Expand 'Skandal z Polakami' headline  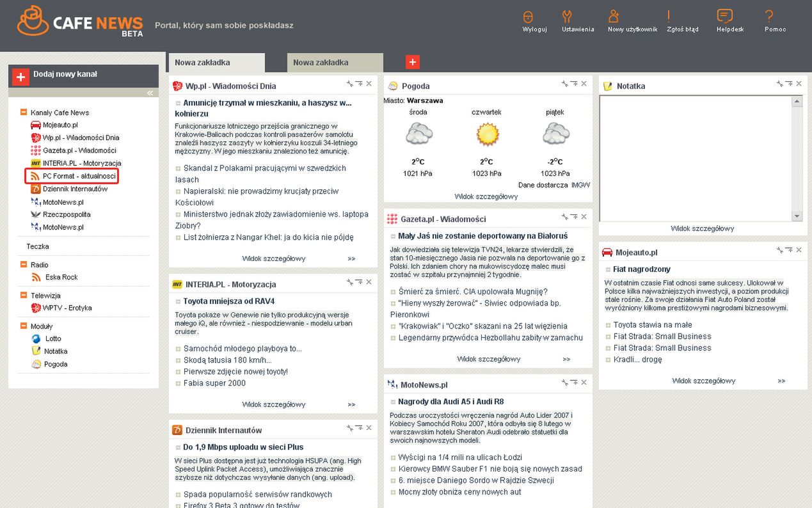click(x=179, y=168)
